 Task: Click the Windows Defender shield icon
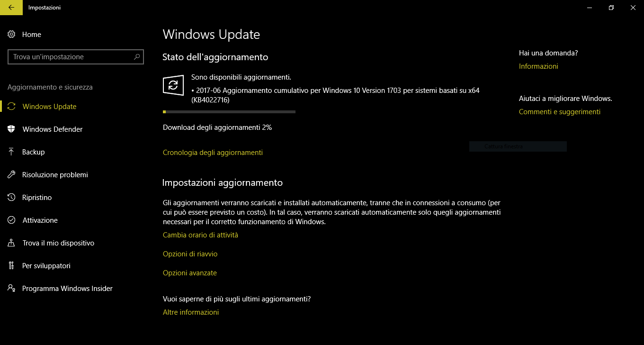pyautogui.click(x=12, y=129)
